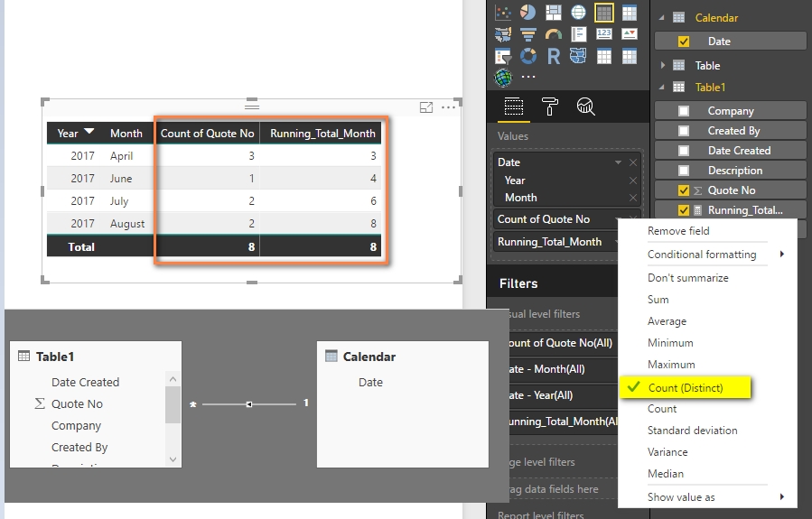Screen dimensions: 812x519
Task: Select the gauge visualization icon
Action: [x=553, y=34]
